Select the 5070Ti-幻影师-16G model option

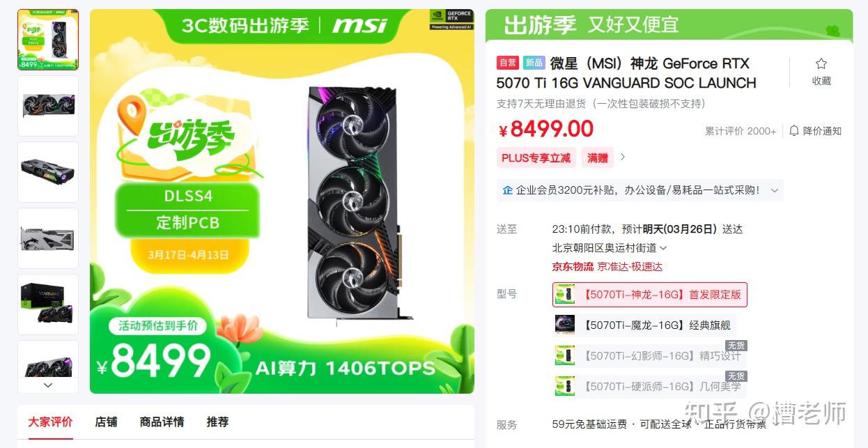(x=649, y=355)
